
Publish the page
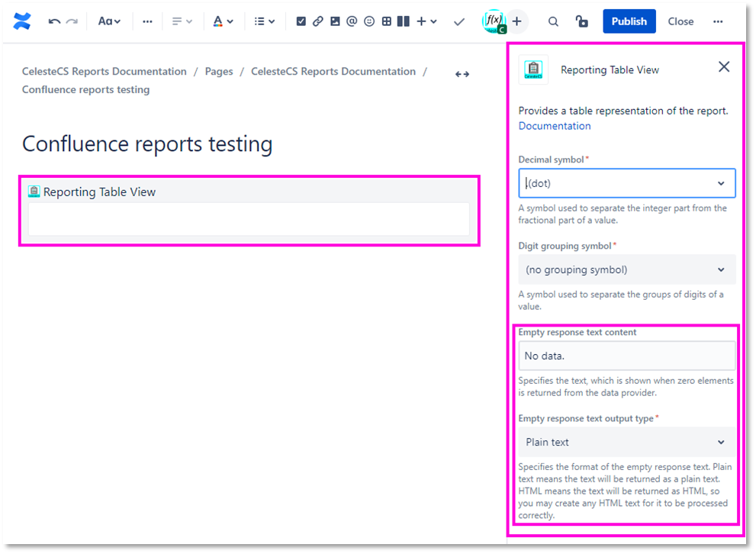(629, 21)
